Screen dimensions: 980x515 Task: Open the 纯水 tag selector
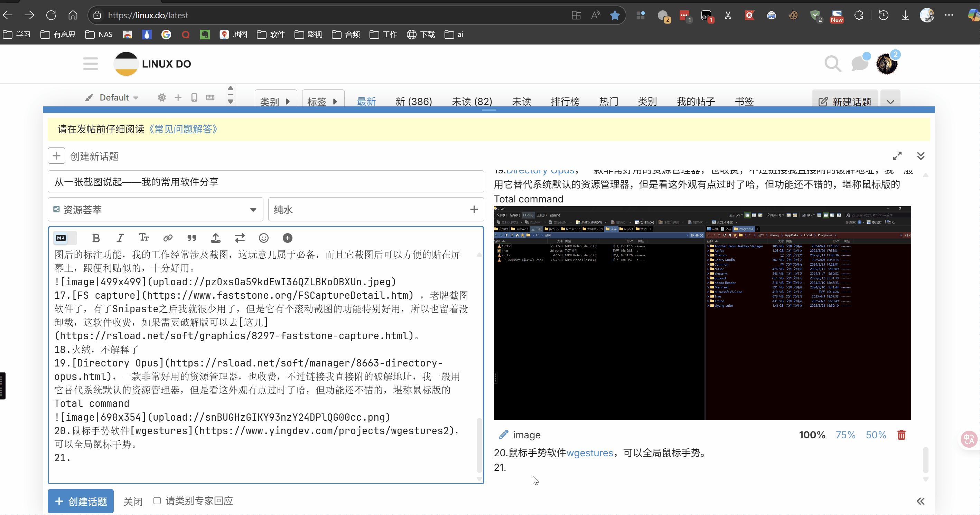[376, 209]
